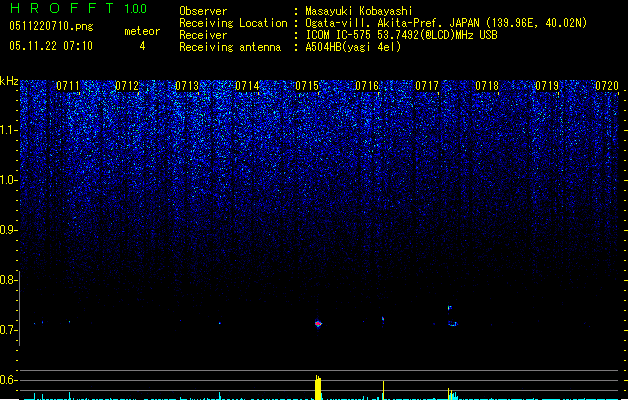Click the tall yellow power spike near 0715
The height and width of the screenshot is (400, 629).
[x=318, y=388]
